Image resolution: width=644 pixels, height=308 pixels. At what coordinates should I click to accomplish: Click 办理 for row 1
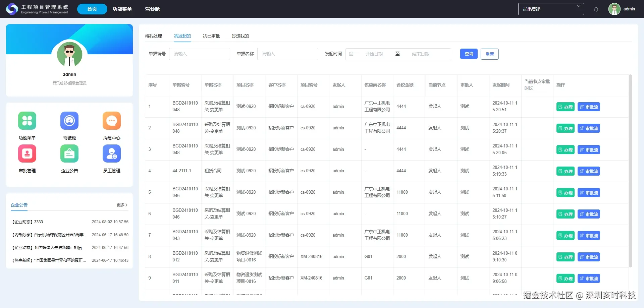[x=566, y=107]
